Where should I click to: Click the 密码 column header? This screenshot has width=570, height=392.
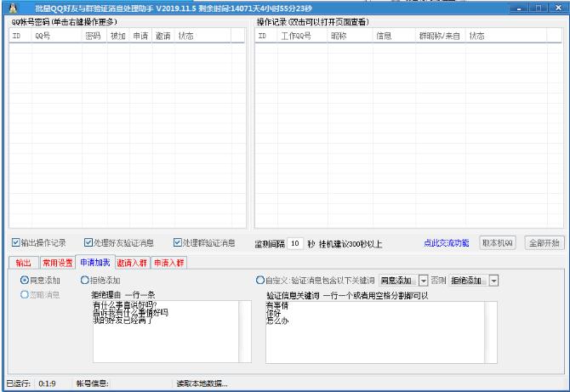coord(94,36)
